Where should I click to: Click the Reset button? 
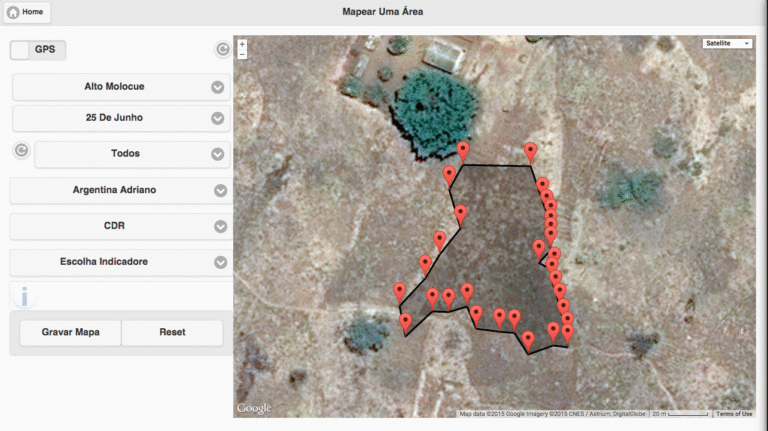pyautogui.click(x=172, y=332)
